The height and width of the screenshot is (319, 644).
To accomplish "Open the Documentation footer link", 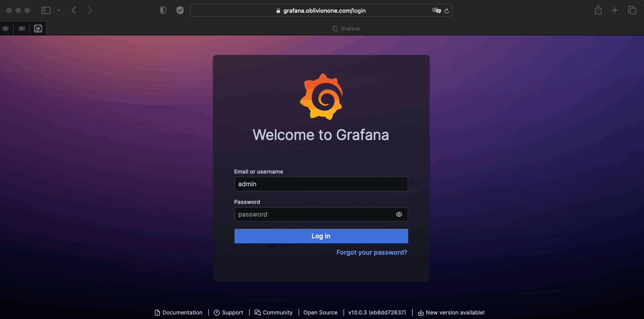I will point(179,313).
